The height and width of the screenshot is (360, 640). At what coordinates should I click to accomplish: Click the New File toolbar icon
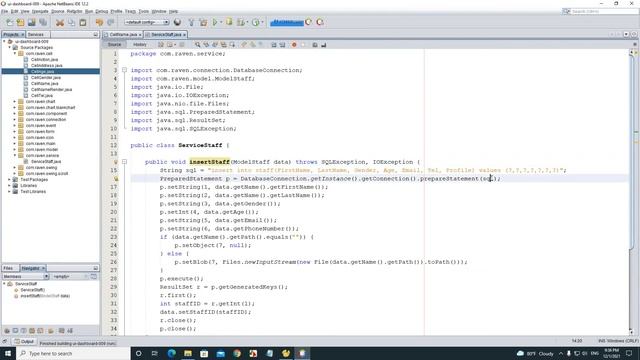[9, 22]
